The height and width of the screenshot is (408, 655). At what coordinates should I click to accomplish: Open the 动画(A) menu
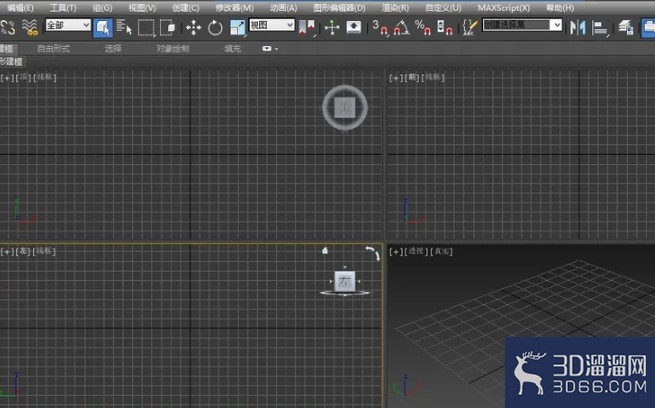[x=283, y=8]
